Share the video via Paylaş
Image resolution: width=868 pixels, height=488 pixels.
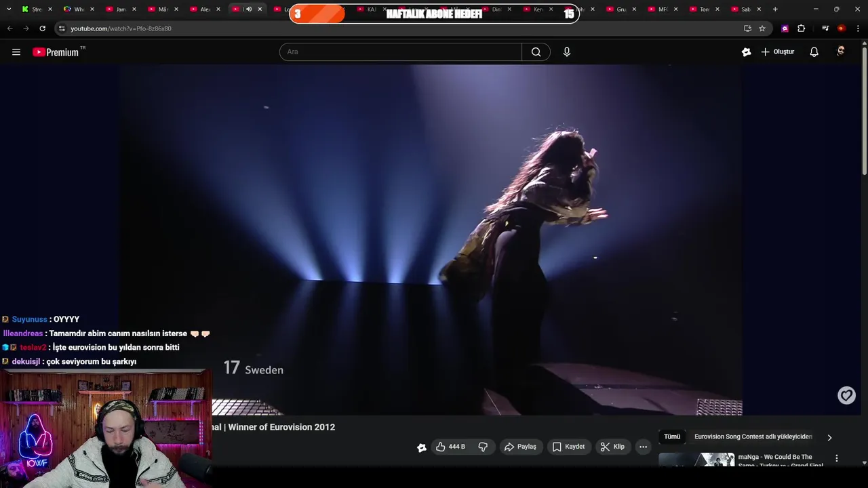(520, 447)
